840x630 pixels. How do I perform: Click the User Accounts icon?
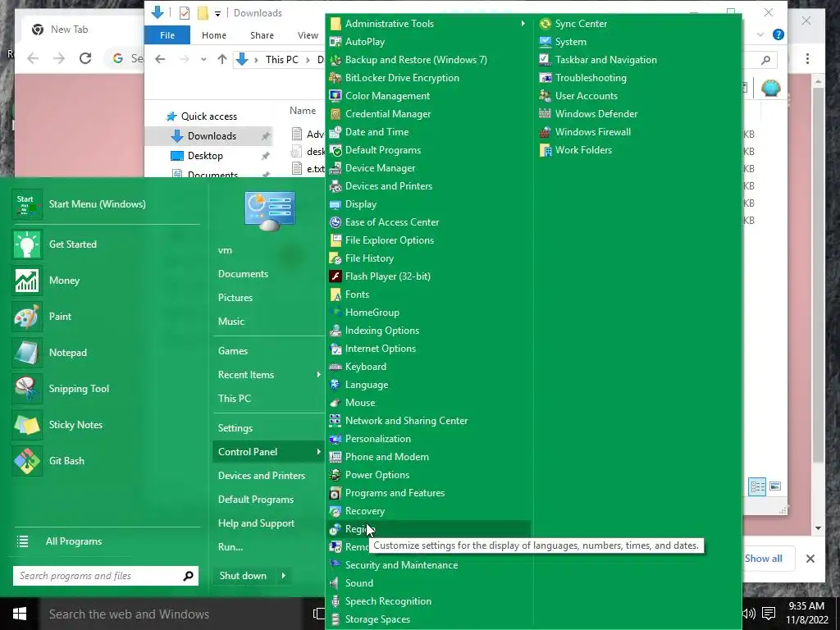(x=546, y=96)
